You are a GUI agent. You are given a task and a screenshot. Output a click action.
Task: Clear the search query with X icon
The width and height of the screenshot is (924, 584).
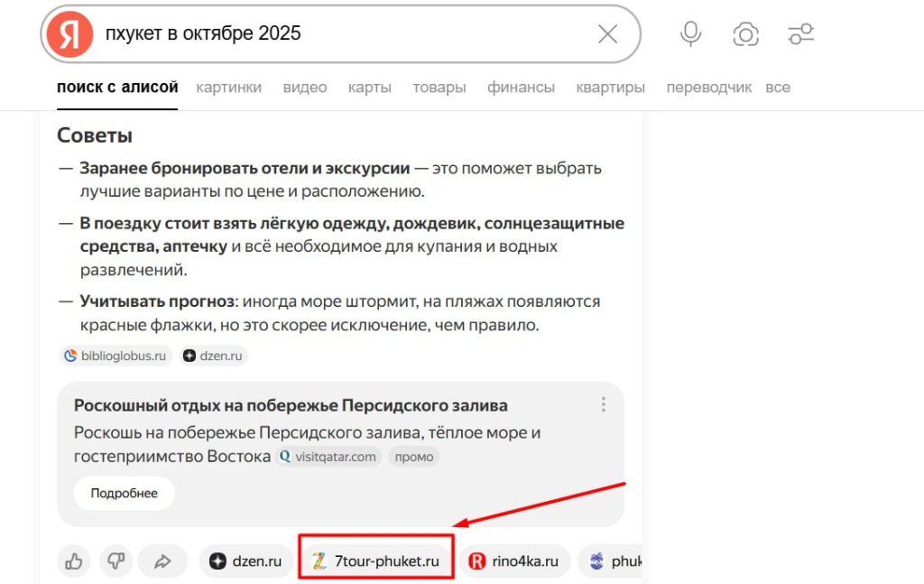[607, 34]
